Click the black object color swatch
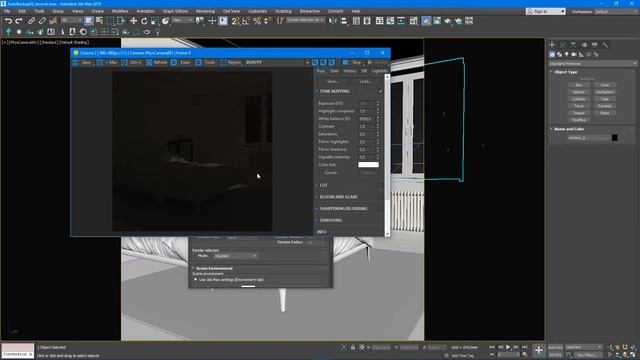This screenshot has height=360, width=640. pyautogui.click(x=615, y=138)
